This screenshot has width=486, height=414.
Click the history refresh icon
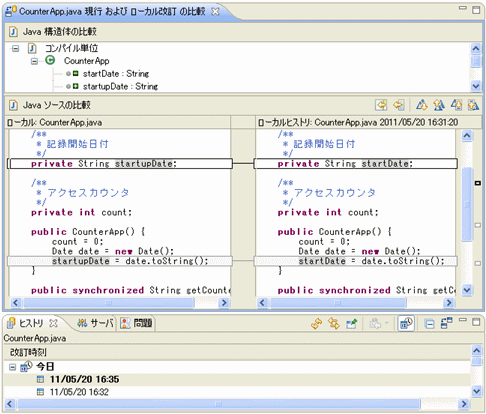(x=316, y=323)
